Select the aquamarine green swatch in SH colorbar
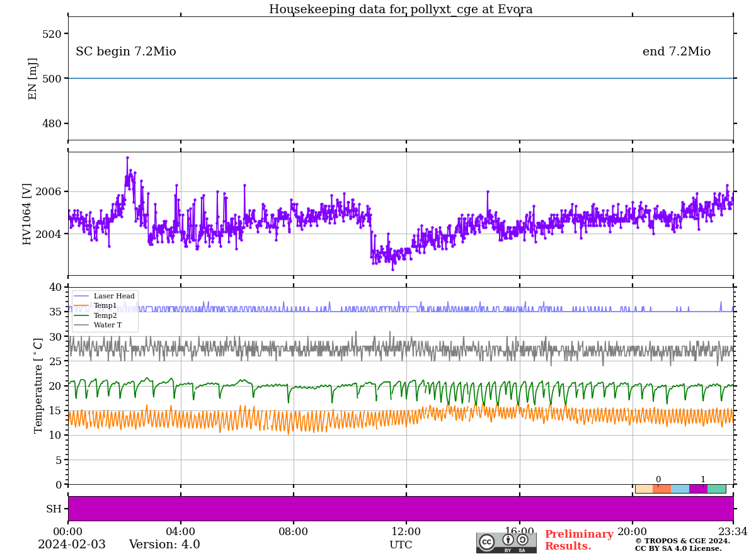The height and width of the screenshot is (554, 756). pos(717,489)
